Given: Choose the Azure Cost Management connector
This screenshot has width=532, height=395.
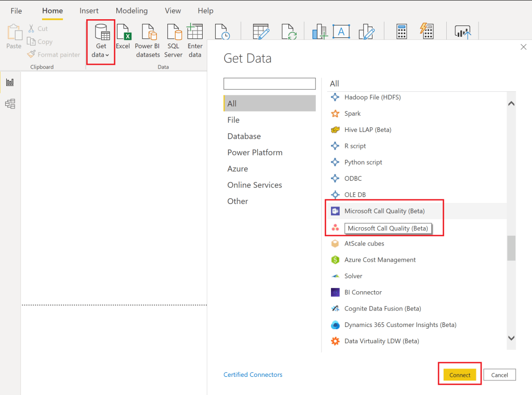Looking at the screenshot, I should [x=380, y=260].
